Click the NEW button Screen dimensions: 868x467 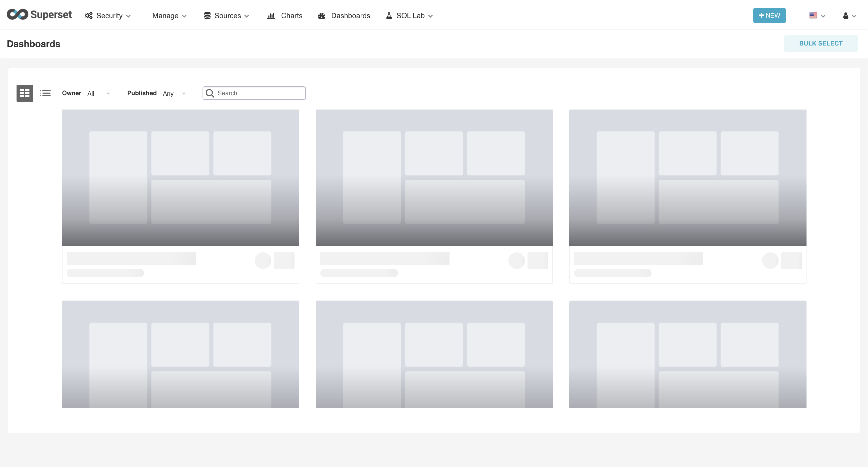point(769,16)
